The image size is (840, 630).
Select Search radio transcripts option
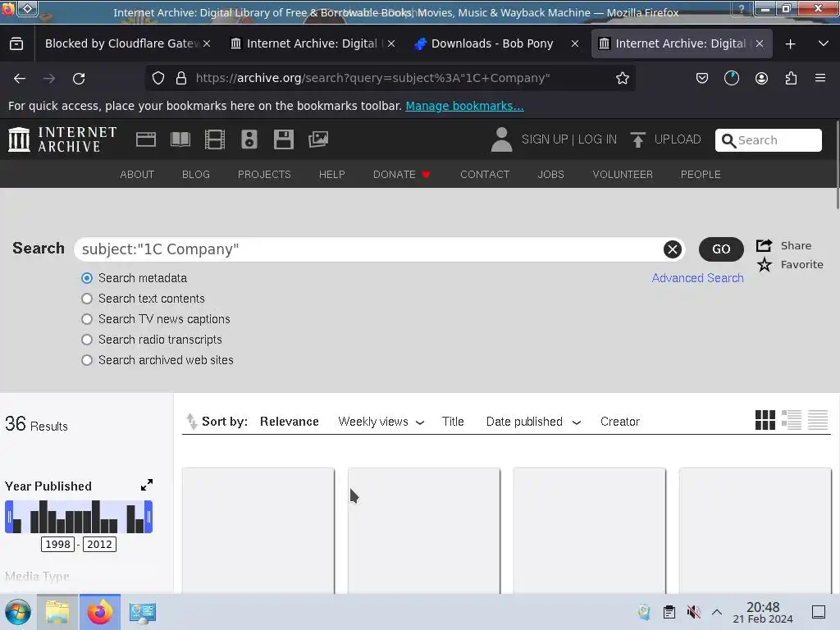[x=87, y=340]
